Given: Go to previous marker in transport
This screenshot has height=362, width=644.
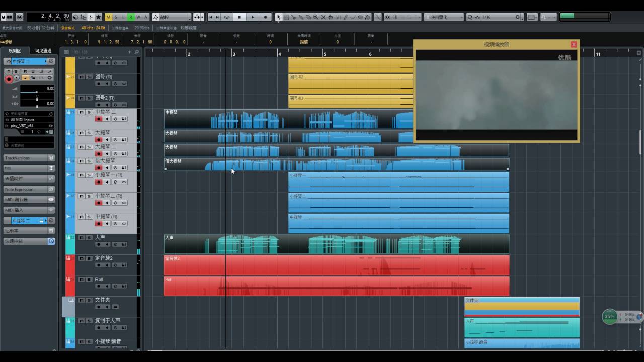Looking at the screenshot, I should tap(211, 17).
